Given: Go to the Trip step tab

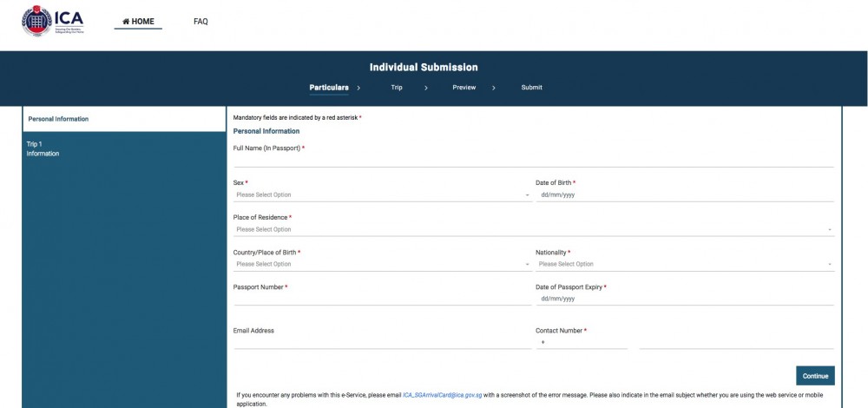Looking at the screenshot, I should pyautogui.click(x=397, y=88).
